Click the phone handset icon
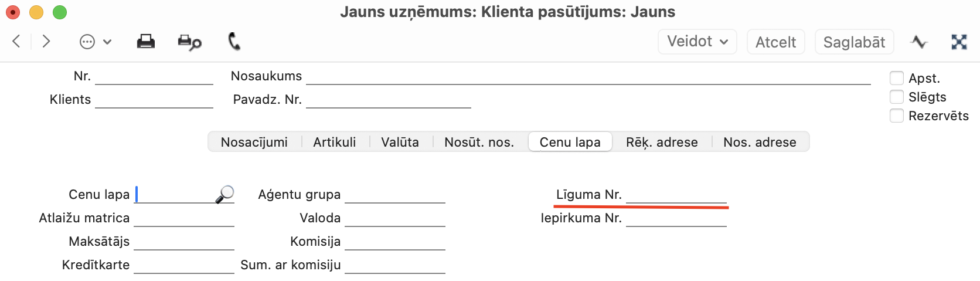This screenshot has height=281, width=980. click(x=234, y=41)
